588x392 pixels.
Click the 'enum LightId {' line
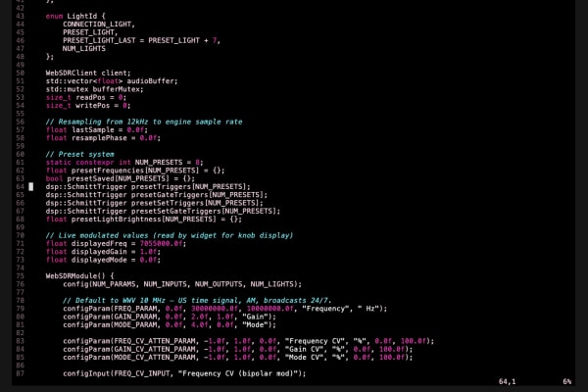click(75, 16)
